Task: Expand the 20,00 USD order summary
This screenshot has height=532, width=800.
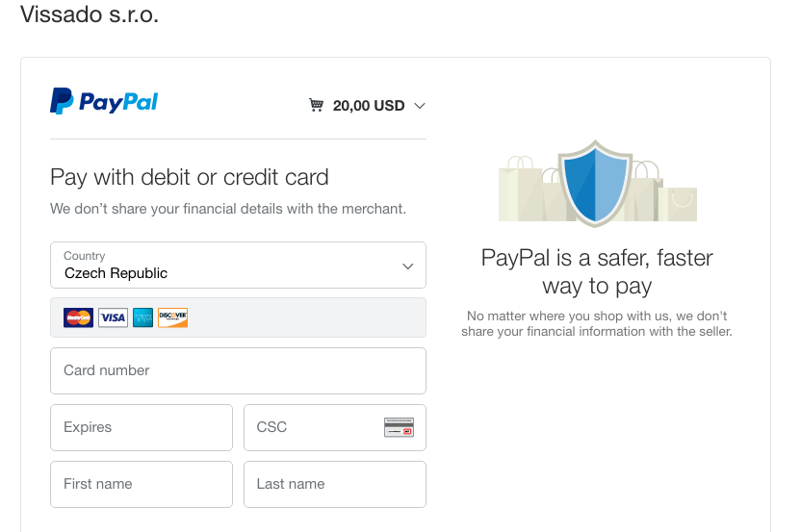Action: (368, 106)
